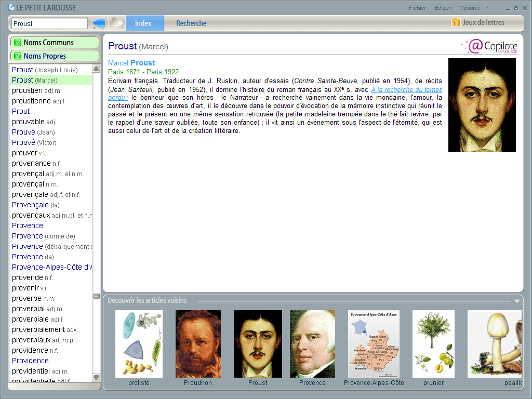Viewport: 532px width, 399px height.
Task: Click the Marcel Proust link in the article
Action: point(131,63)
